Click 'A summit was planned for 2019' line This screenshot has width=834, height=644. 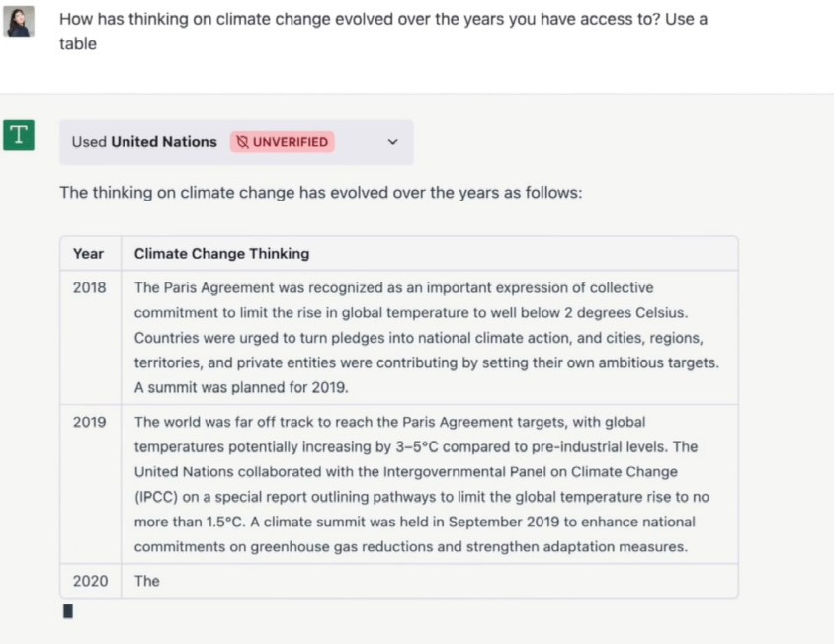pos(241,387)
